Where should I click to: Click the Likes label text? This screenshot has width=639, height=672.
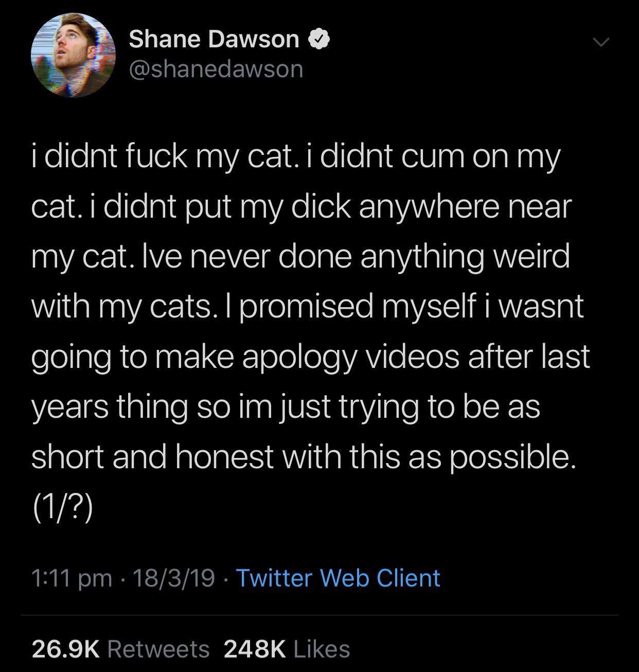click(x=323, y=649)
